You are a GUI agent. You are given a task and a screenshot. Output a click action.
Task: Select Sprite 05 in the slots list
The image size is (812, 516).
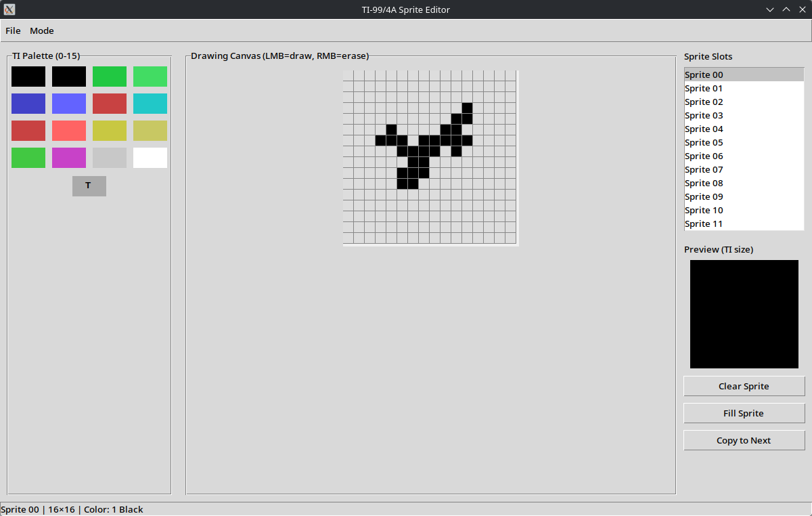click(x=744, y=142)
